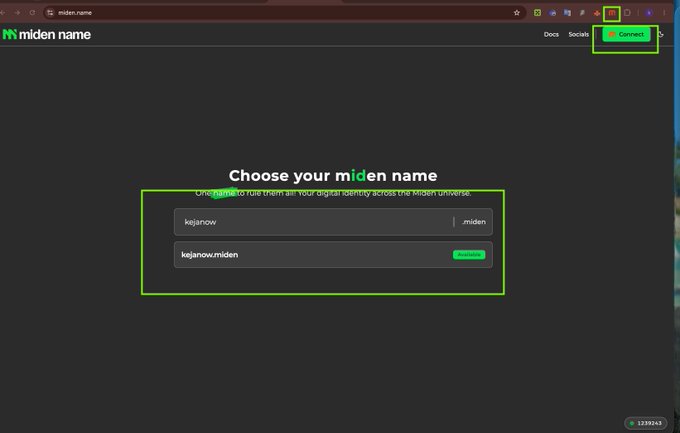Toggle the dark mode moon icon
The height and width of the screenshot is (433, 680).
click(x=660, y=34)
